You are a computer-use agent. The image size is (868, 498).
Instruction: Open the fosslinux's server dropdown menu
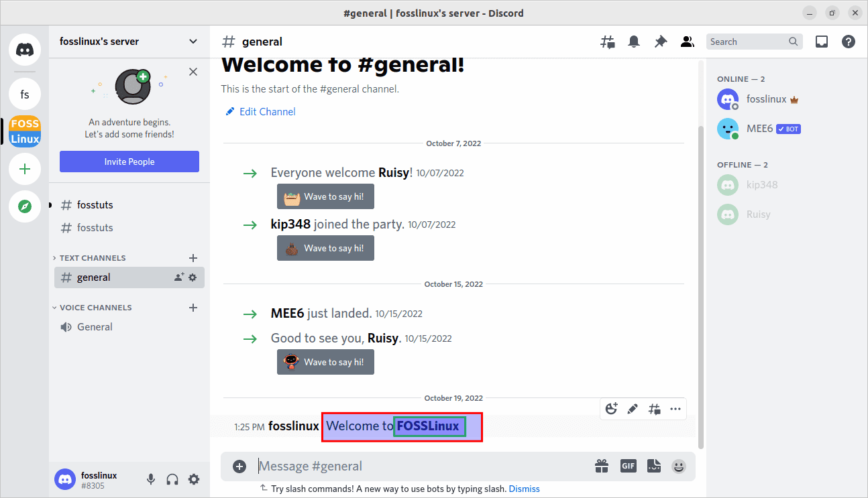pos(129,42)
